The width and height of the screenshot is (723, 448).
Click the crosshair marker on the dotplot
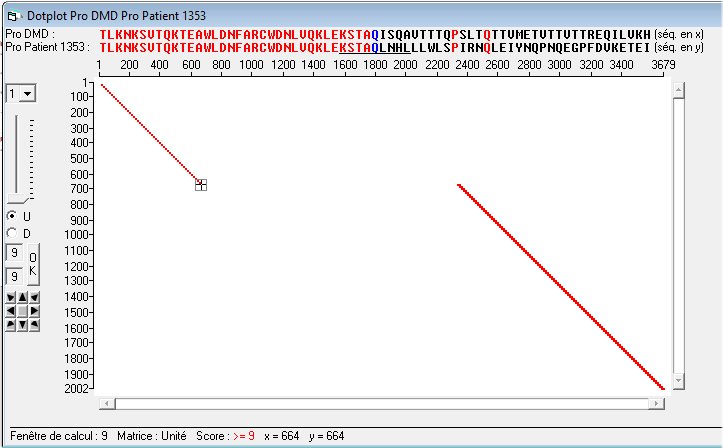click(x=201, y=184)
